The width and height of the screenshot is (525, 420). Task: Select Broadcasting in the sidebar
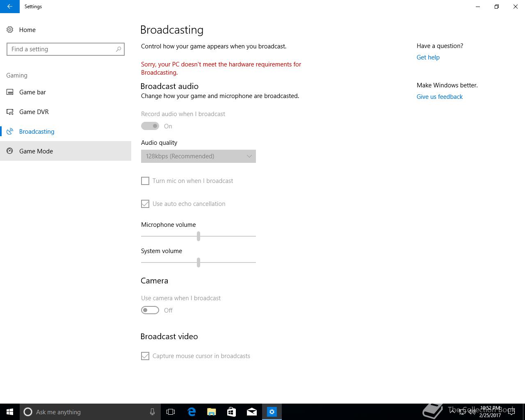click(x=66, y=131)
